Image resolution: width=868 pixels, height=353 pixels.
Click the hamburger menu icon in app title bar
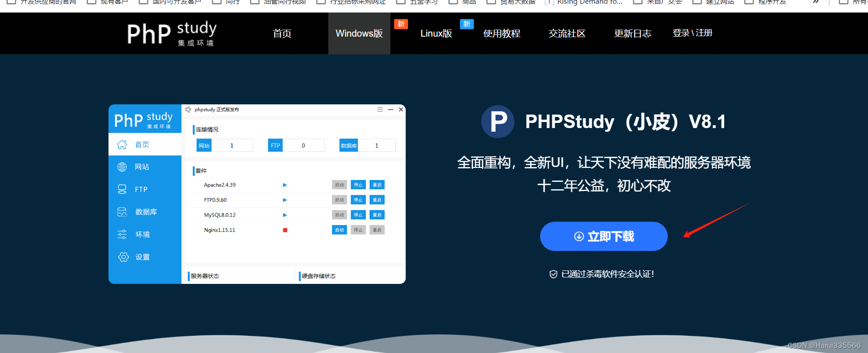tap(380, 109)
